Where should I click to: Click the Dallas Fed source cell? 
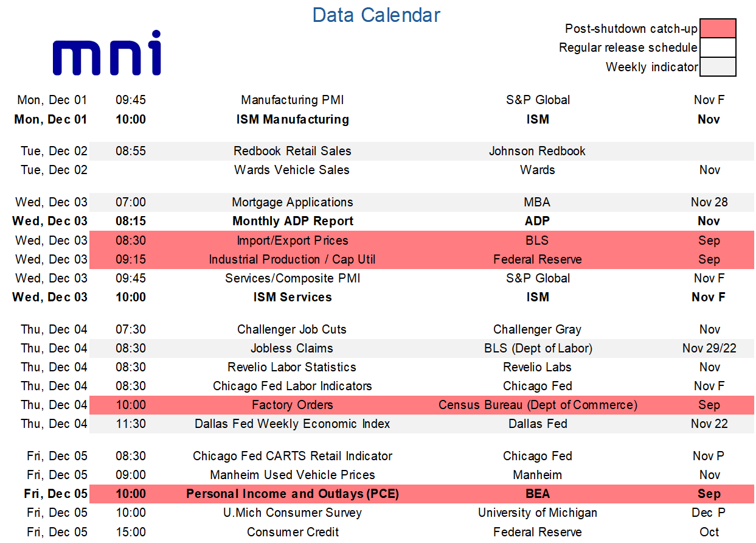pos(538,424)
